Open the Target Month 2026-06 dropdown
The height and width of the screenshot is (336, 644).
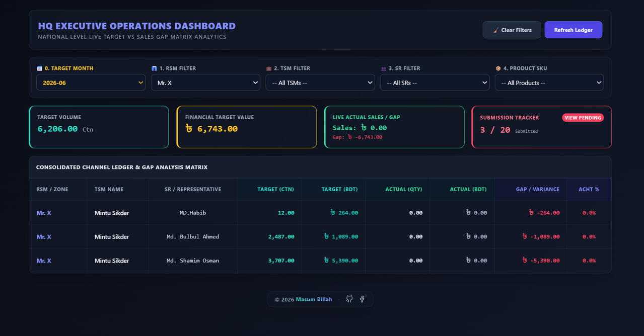coord(91,82)
